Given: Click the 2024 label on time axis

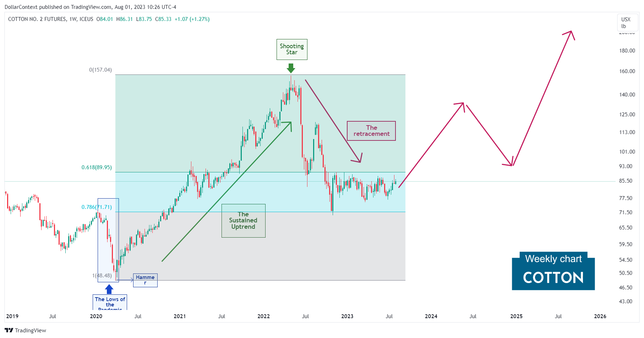Looking at the screenshot, I should [x=431, y=316].
